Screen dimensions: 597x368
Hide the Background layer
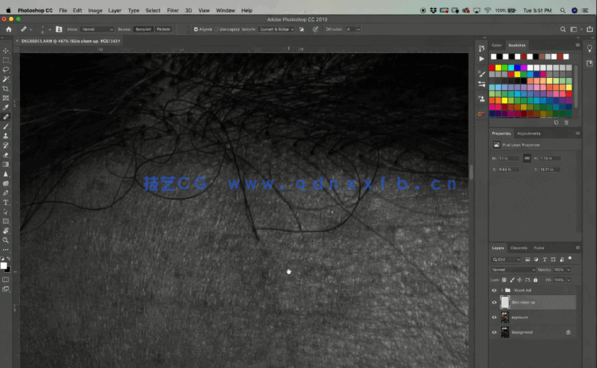coord(494,332)
